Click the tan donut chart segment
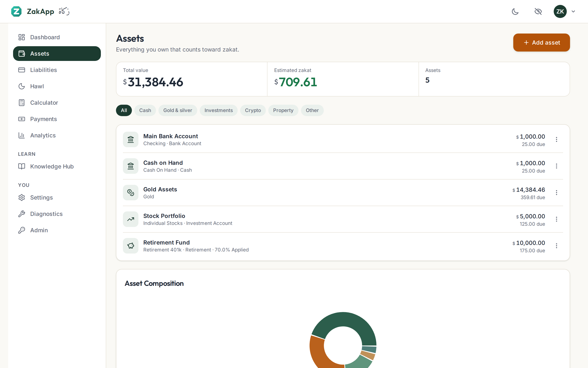The width and height of the screenshot is (588, 368). tap(368, 356)
